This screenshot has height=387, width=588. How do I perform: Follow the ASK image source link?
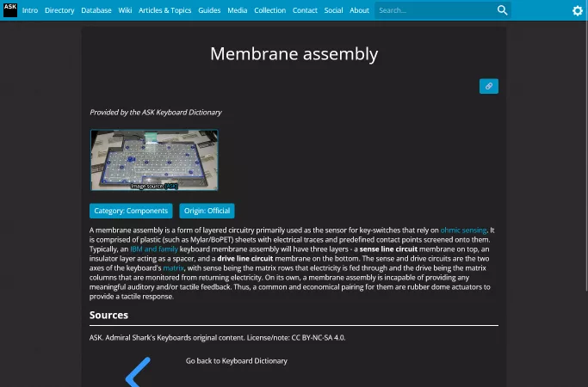pos(171,187)
